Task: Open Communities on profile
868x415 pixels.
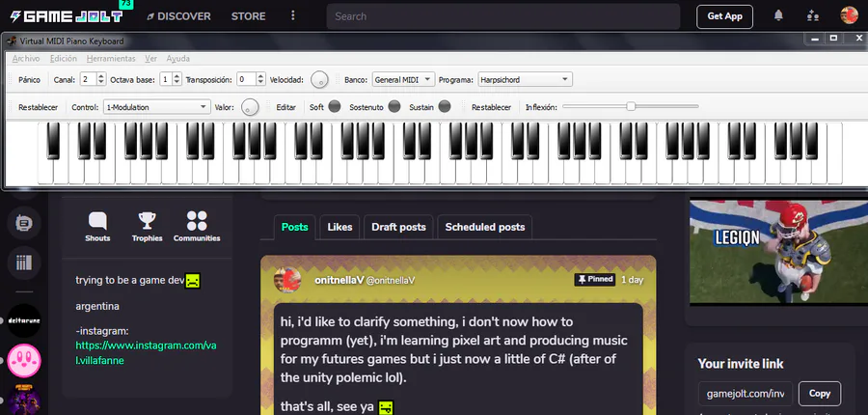Action: pyautogui.click(x=197, y=227)
